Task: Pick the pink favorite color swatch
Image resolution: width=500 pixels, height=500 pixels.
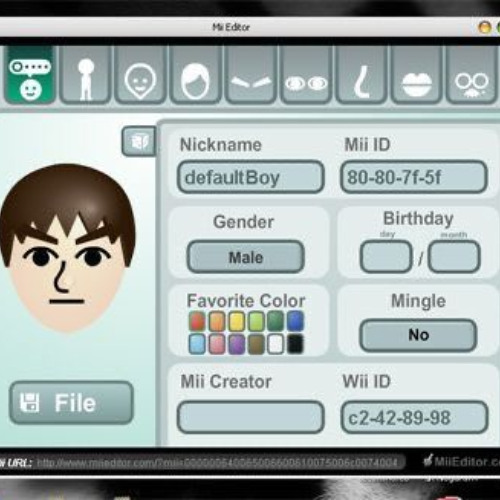Action: (217, 344)
